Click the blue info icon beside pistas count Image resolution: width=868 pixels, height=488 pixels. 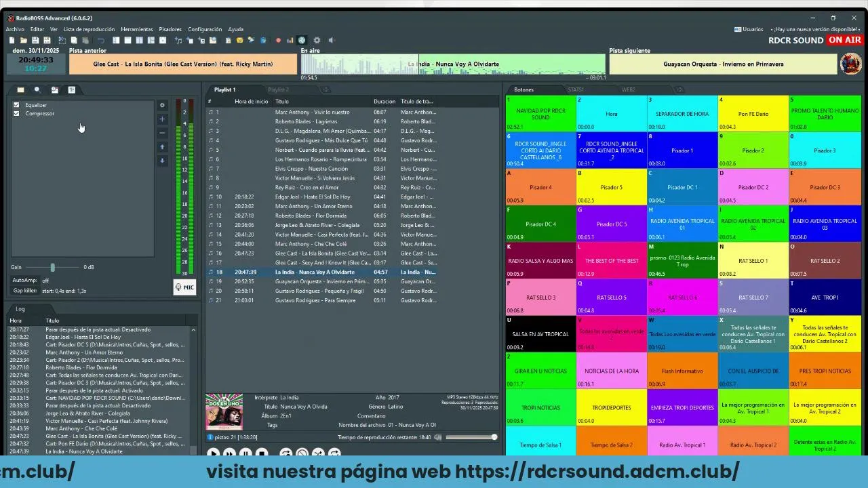click(210, 437)
